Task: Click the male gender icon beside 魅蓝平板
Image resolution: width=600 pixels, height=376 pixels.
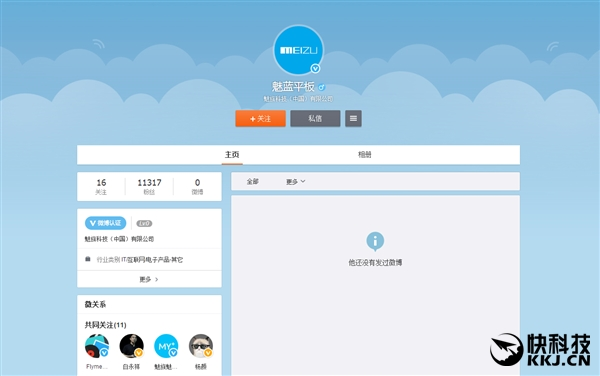Action: pyautogui.click(x=321, y=88)
